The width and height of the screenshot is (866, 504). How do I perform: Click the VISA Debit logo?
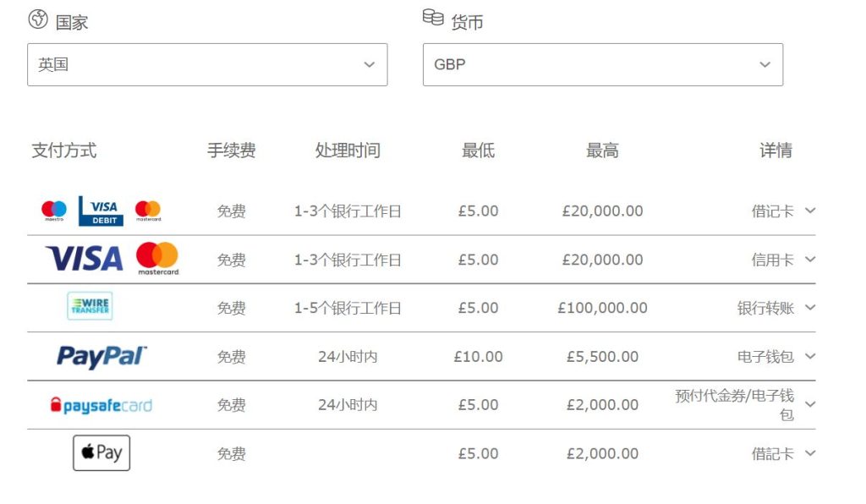100,209
